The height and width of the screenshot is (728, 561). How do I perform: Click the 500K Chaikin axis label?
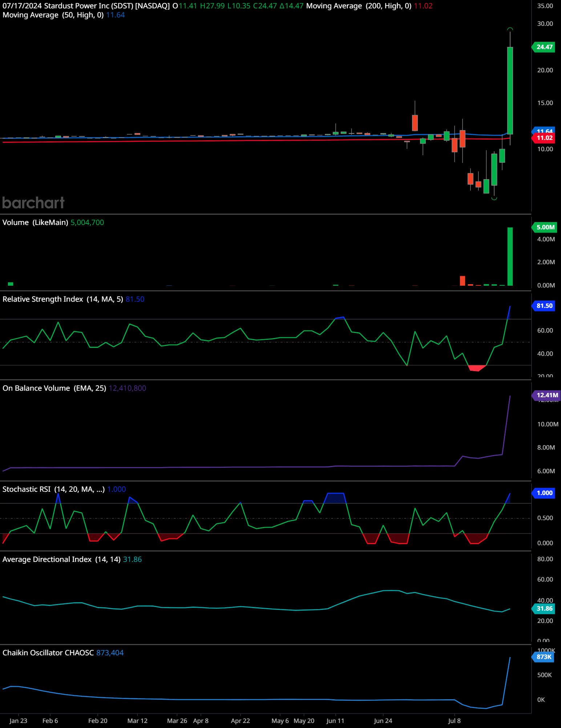click(x=544, y=675)
